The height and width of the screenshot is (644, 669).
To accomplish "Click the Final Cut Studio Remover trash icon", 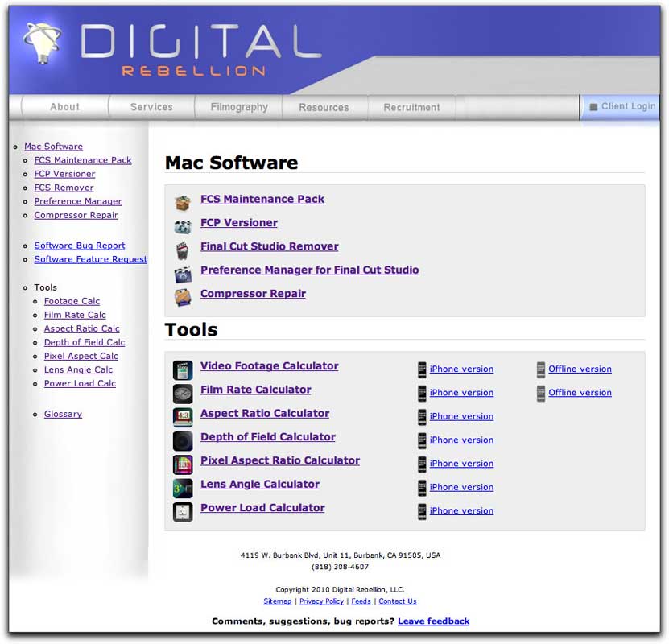I will pos(182,250).
